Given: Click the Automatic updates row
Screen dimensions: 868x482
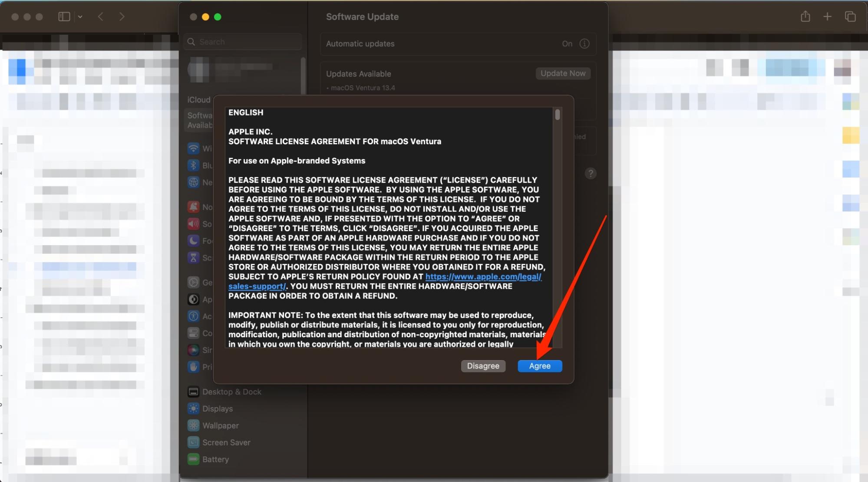Looking at the screenshot, I should click(x=458, y=43).
